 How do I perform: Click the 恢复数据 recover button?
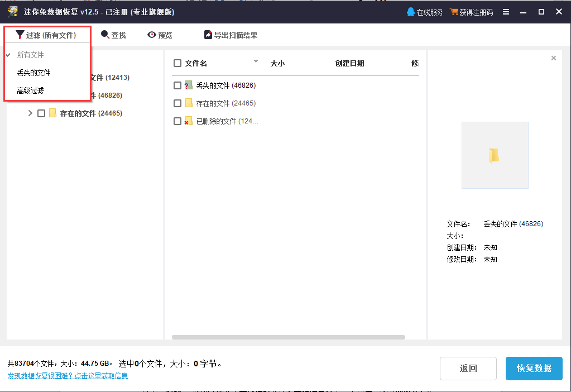[x=534, y=369]
